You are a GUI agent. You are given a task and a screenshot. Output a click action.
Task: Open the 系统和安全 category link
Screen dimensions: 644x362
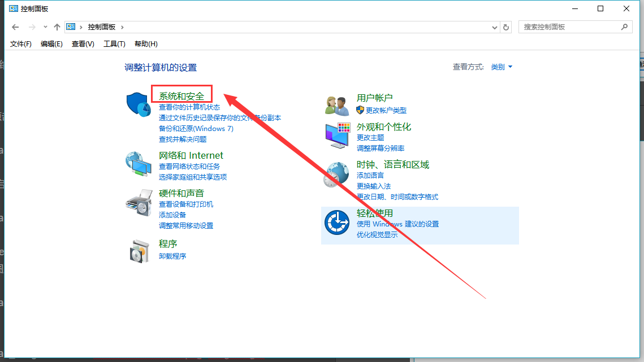[x=181, y=96]
